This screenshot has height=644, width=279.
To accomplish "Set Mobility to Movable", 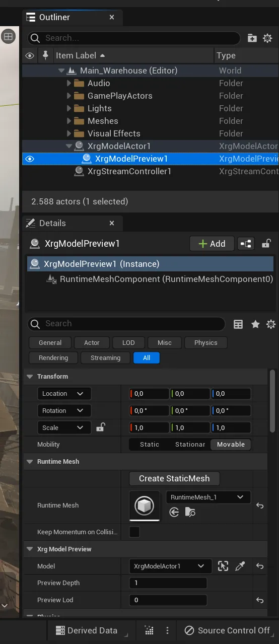I will click(231, 445).
